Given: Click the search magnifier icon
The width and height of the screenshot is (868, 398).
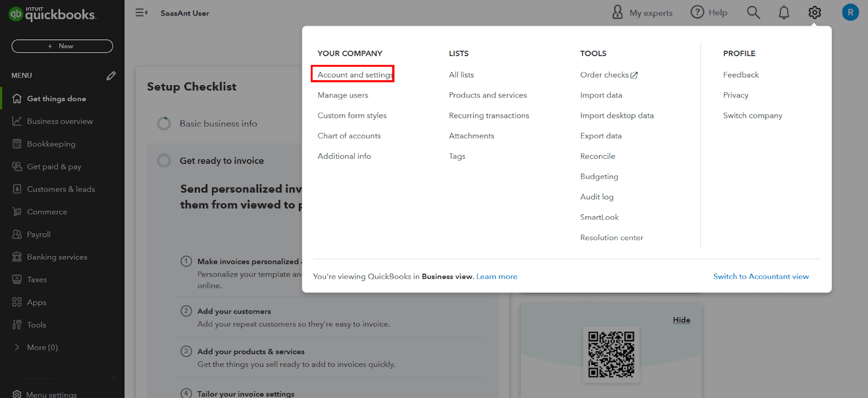Looking at the screenshot, I should (753, 12).
